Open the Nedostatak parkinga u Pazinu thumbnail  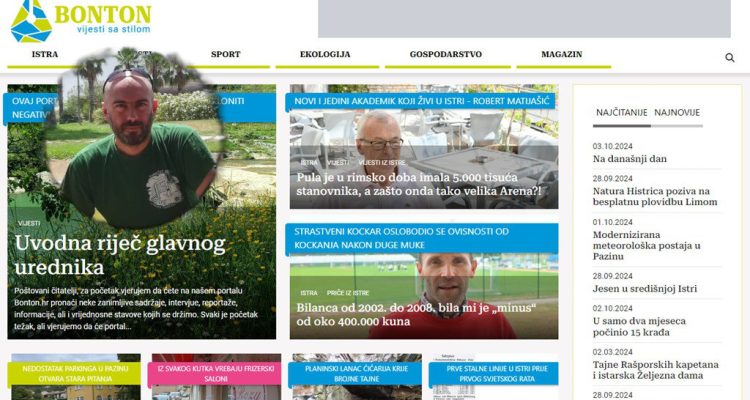[x=76, y=377]
